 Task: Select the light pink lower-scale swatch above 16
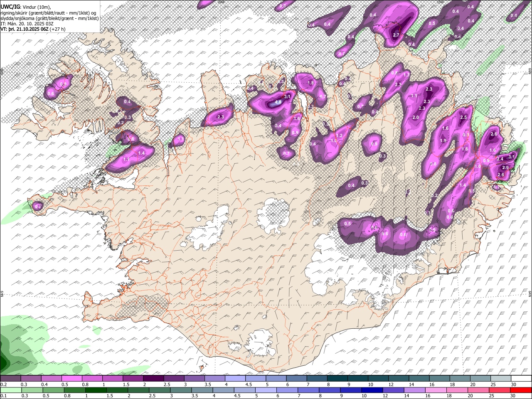[436, 389]
